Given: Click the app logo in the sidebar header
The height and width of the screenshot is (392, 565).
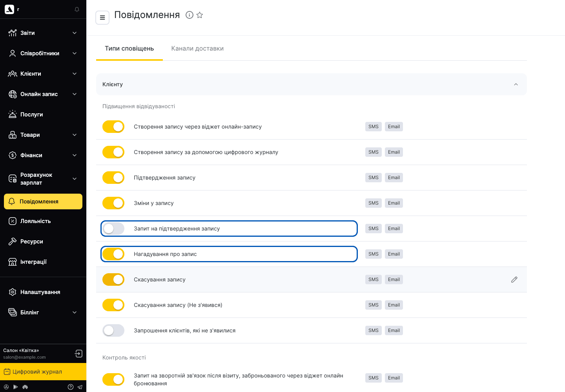Looking at the screenshot, I should tap(9, 9).
